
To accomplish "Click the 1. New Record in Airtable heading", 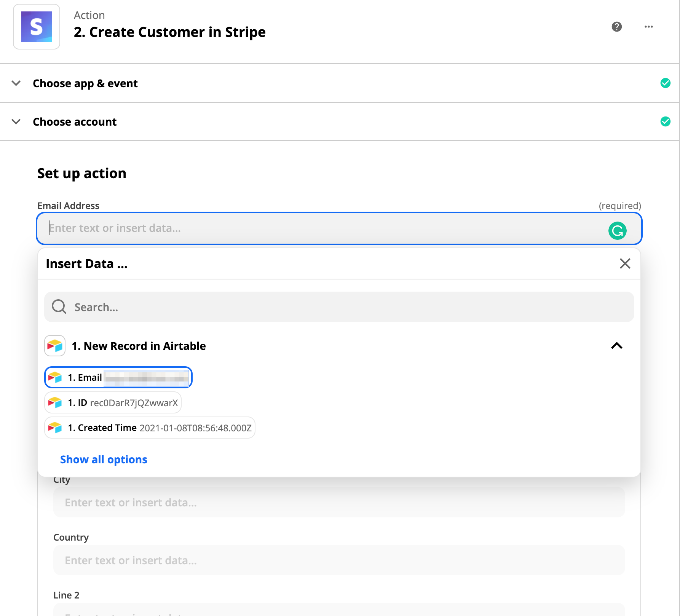I will [x=139, y=346].
